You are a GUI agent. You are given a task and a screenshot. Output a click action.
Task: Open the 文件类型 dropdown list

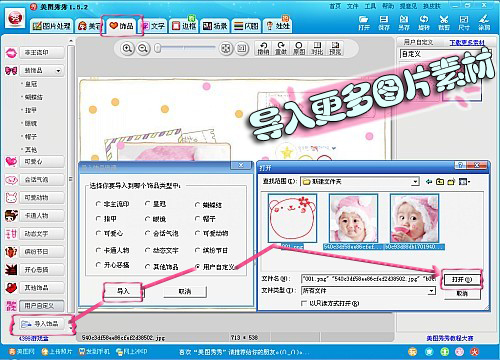click(431, 291)
